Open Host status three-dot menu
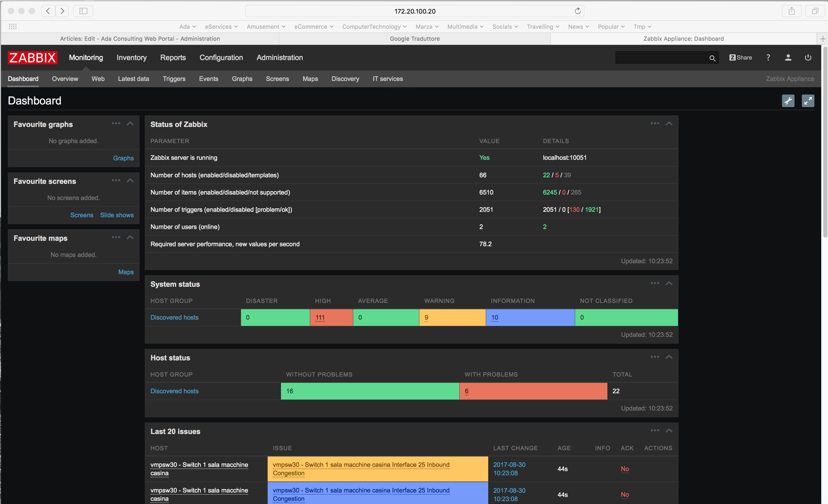This screenshot has height=504, width=828. click(655, 357)
